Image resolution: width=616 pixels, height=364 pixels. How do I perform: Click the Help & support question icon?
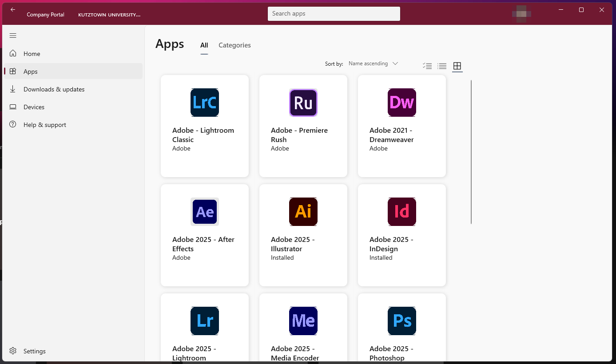coord(13,124)
